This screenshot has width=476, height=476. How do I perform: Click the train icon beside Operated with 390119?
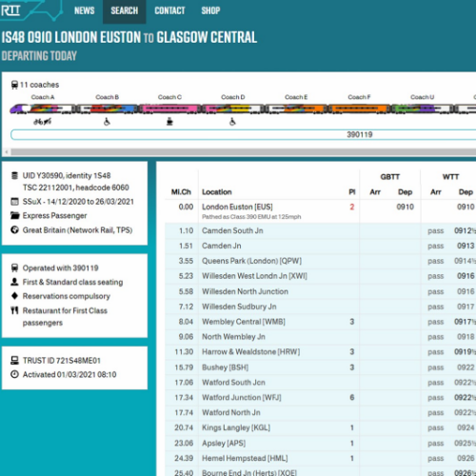click(14, 268)
